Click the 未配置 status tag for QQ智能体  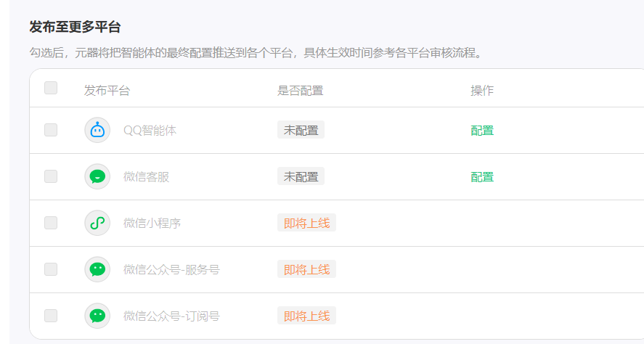tap(301, 131)
